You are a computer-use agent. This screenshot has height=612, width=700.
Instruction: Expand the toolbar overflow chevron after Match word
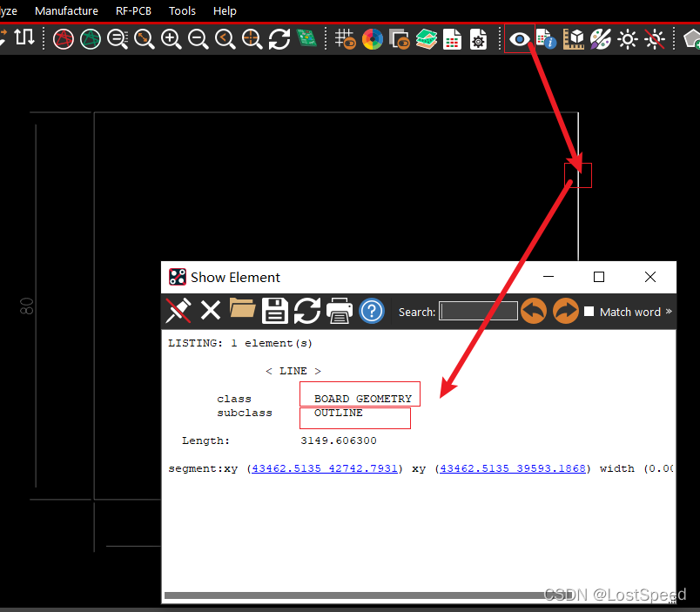(x=669, y=312)
